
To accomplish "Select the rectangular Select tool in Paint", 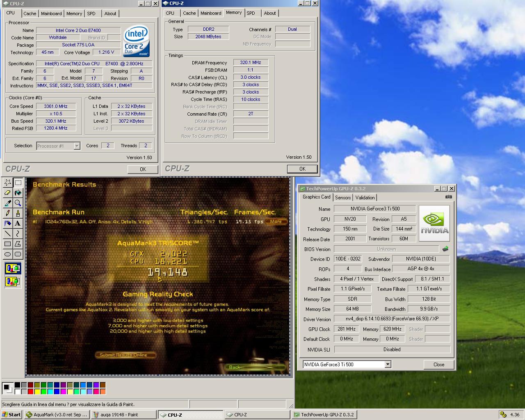I will (x=18, y=183).
